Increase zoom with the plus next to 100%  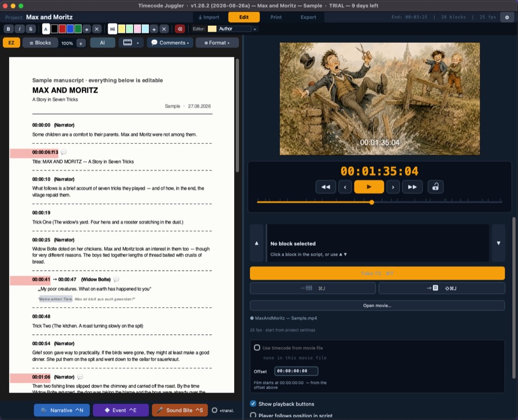click(x=81, y=43)
